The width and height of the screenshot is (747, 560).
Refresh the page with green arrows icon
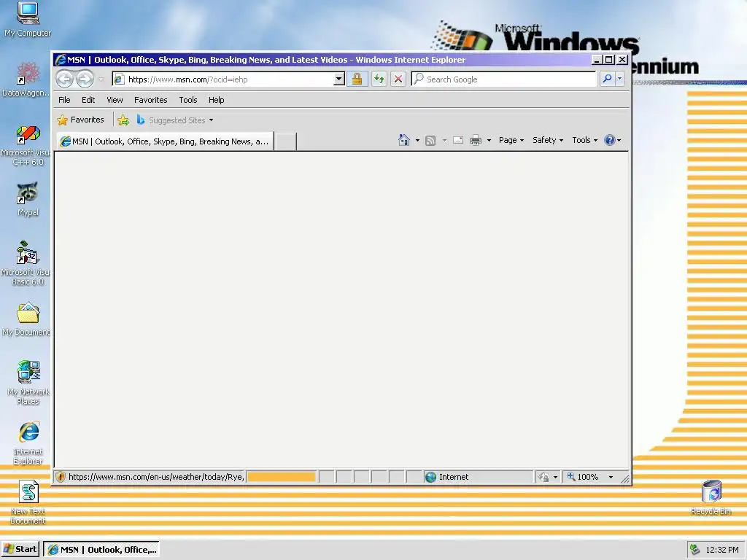coord(379,79)
